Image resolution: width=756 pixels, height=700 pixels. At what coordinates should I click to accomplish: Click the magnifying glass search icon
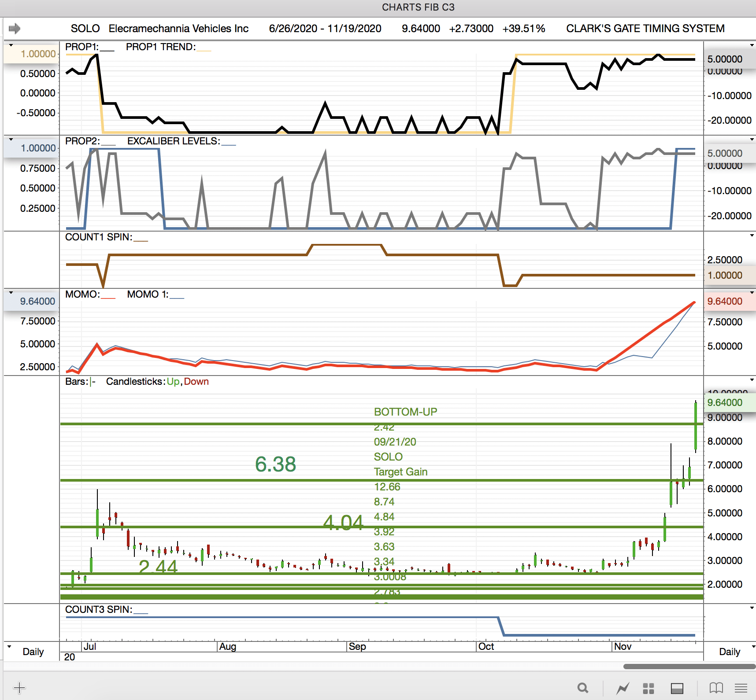(x=583, y=688)
